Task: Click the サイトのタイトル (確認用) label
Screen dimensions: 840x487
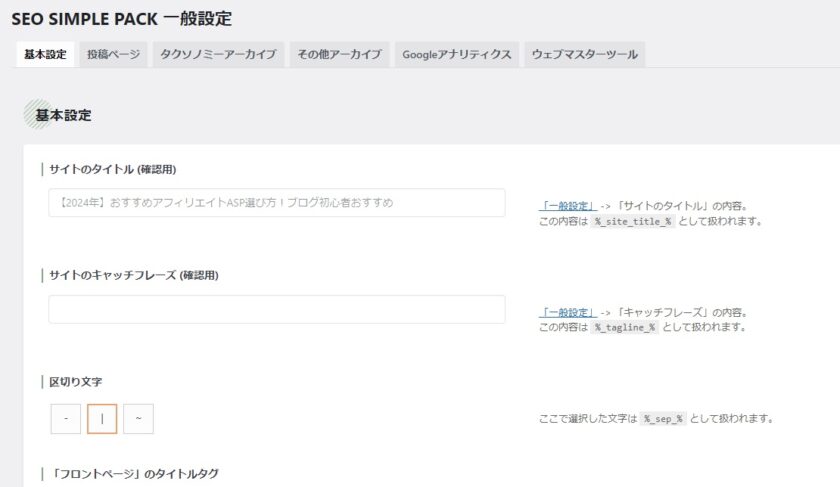Action: pos(112,169)
